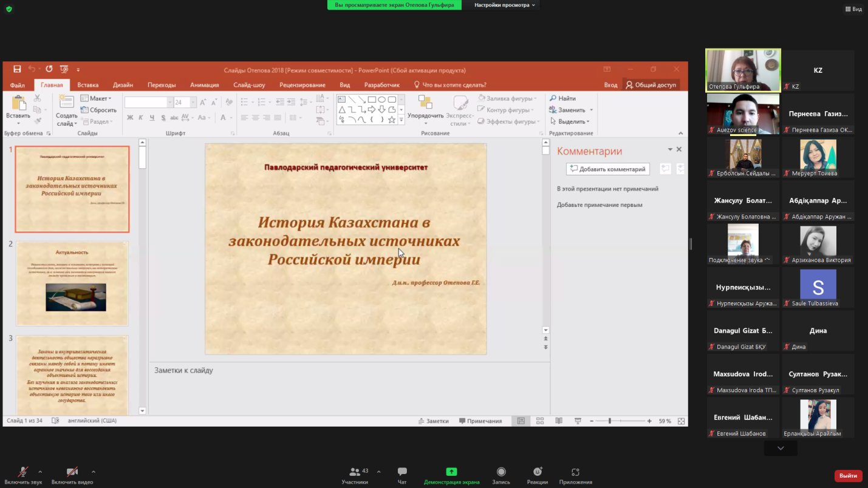The image size is (868, 488).
Task: Click the PowerPoint Save icon
Action: pyautogui.click(x=17, y=70)
